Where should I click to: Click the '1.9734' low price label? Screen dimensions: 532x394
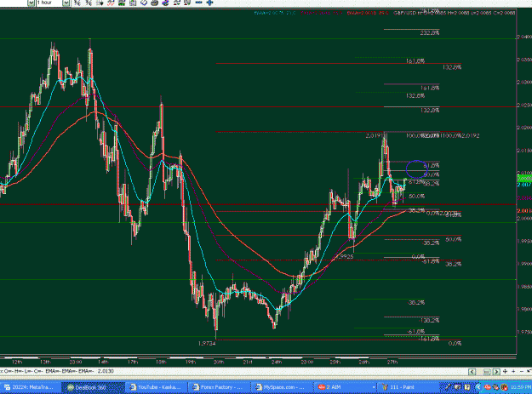(x=207, y=344)
